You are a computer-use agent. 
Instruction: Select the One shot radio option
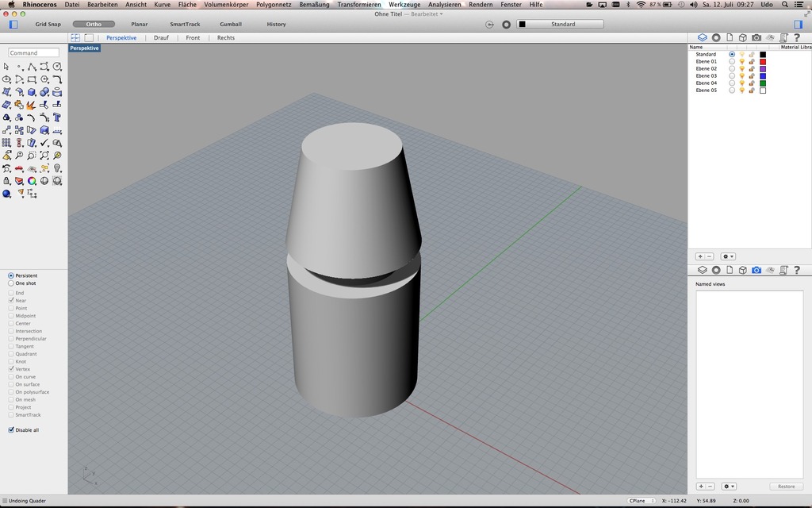tap(11, 283)
